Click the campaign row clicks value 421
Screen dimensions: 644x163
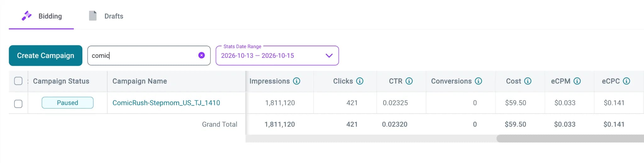352,103
